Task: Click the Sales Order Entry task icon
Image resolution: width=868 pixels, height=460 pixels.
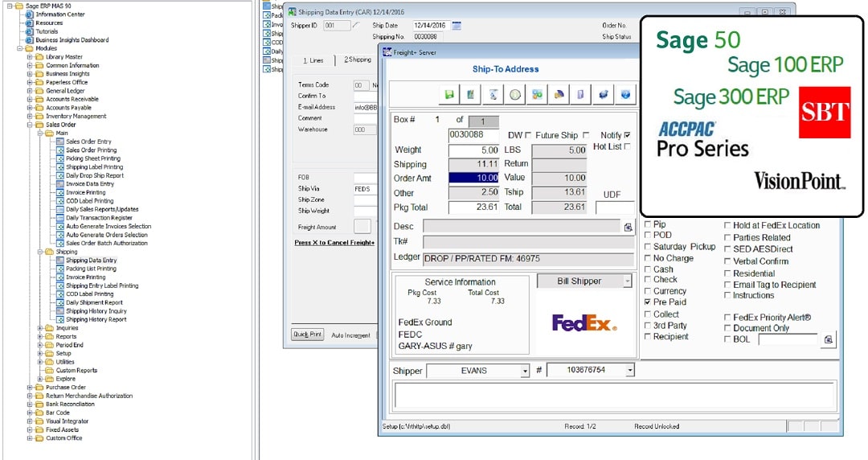Action: click(60, 142)
